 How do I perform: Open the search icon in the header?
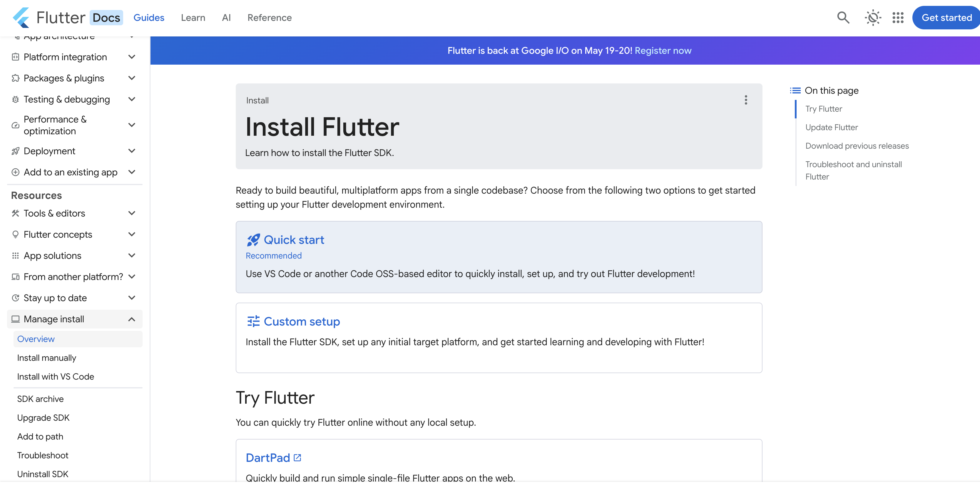(843, 18)
